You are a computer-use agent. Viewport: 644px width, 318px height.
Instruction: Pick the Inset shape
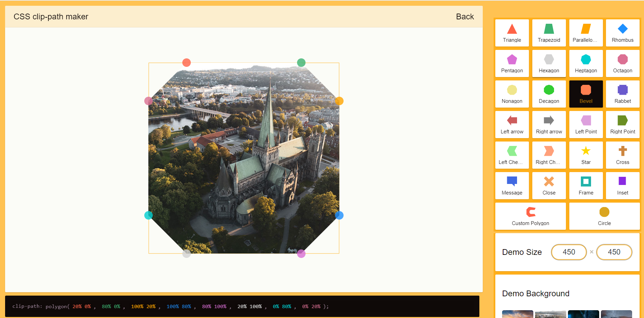[623, 186]
